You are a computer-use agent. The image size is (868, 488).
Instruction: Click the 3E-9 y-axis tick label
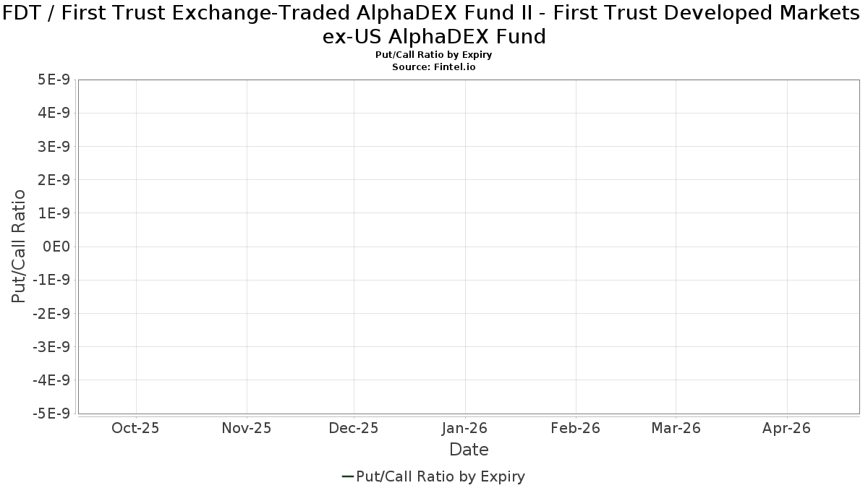click(x=54, y=146)
